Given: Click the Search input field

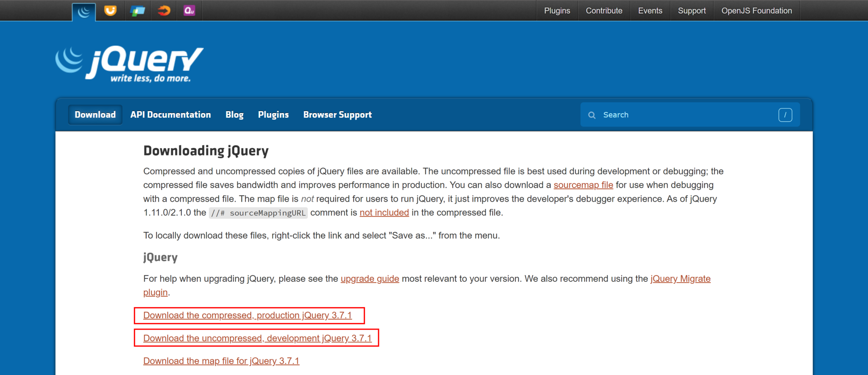Looking at the screenshot, I should tap(687, 115).
